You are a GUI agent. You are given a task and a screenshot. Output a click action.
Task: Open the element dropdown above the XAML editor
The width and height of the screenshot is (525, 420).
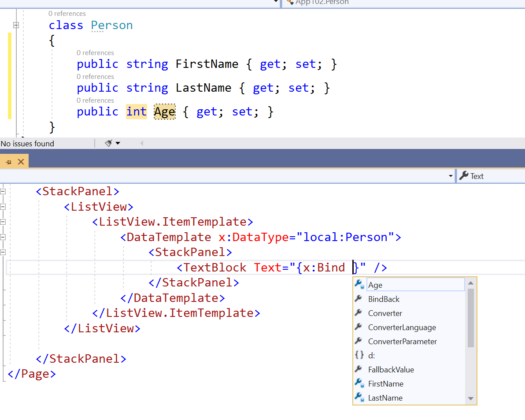(x=450, y=176)
